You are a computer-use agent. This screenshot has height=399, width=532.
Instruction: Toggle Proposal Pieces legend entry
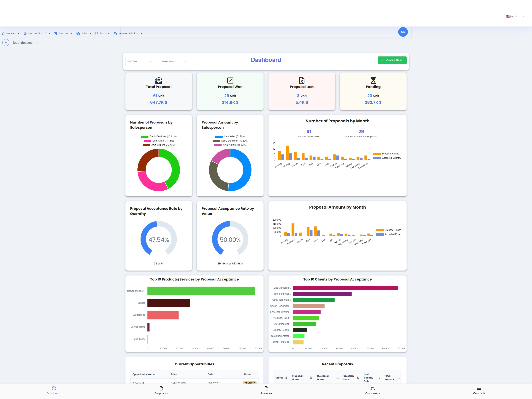pos(386,154)
